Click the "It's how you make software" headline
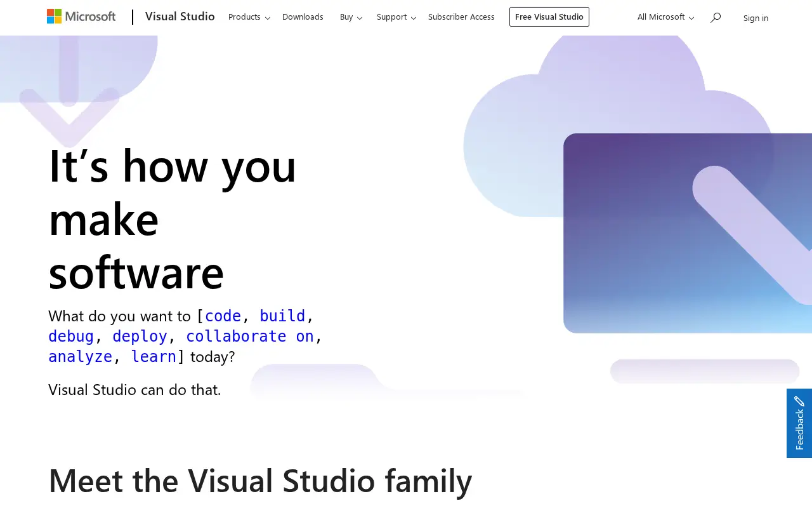812x508 pixels. point(173,218)
